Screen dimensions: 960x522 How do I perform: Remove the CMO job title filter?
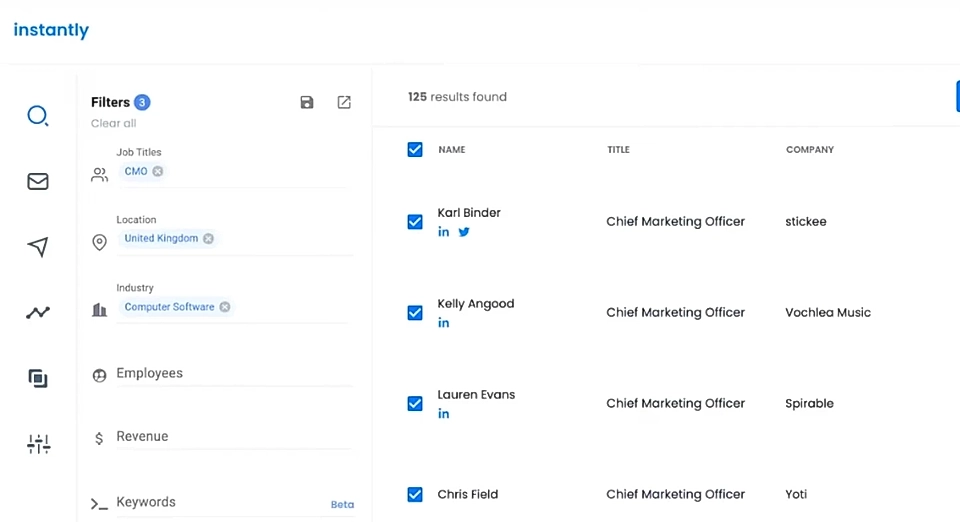[x=158, y=171]
